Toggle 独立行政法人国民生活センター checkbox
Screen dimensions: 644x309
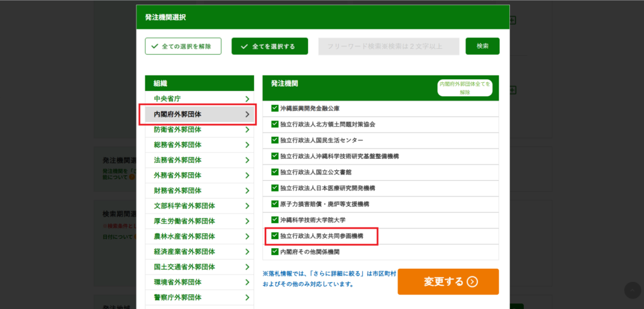(x=275, y=139)
